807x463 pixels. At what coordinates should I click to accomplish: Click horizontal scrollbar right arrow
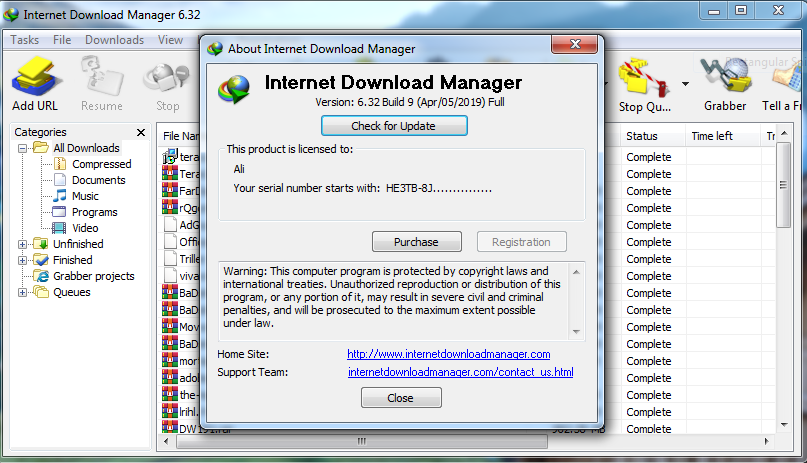[766, 441]
